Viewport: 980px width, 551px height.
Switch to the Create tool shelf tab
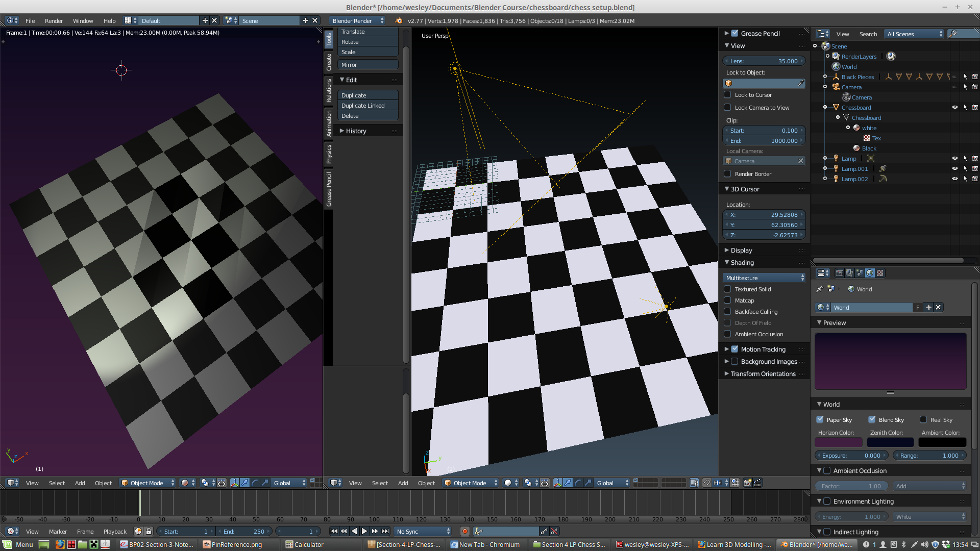pyautogui.click(x=329, y=62)
